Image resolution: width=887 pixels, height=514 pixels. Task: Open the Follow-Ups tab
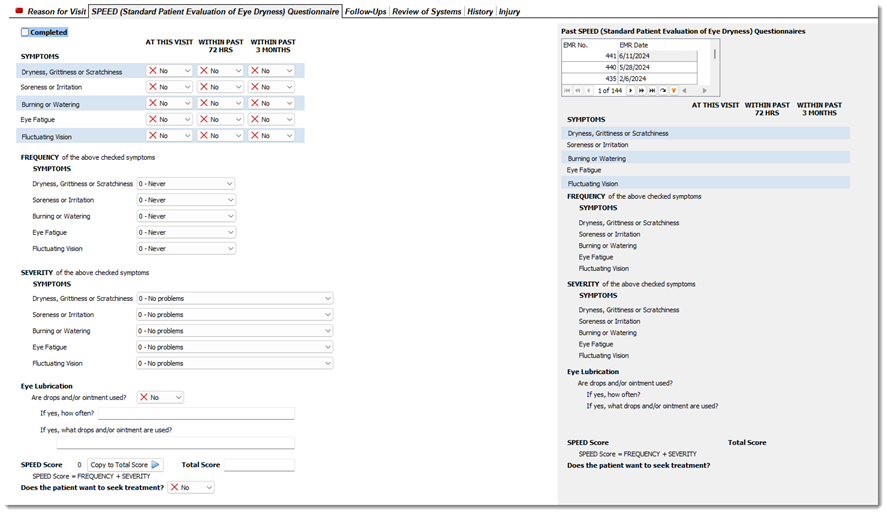pyautogui.click(x=365, y=11)
